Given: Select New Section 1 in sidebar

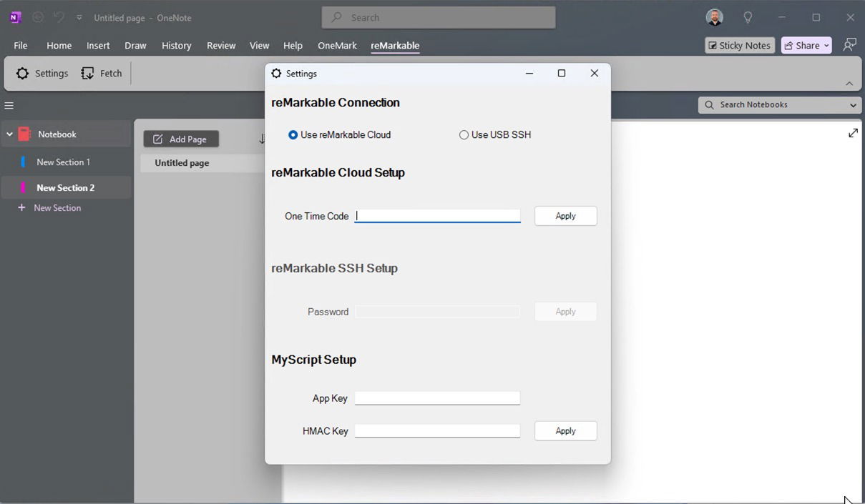Looking at the screenshot, I should coord(63,162).
